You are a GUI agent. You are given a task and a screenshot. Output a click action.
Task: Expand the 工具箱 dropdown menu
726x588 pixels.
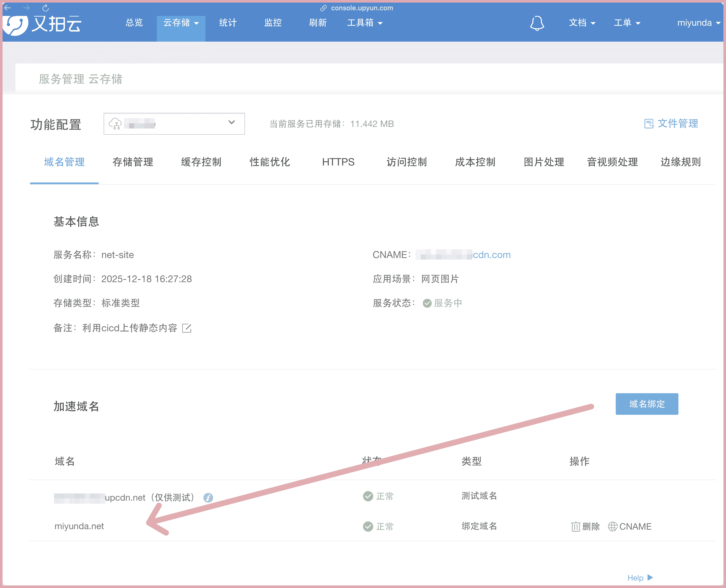pyautogui.click(x=365, y=23)
